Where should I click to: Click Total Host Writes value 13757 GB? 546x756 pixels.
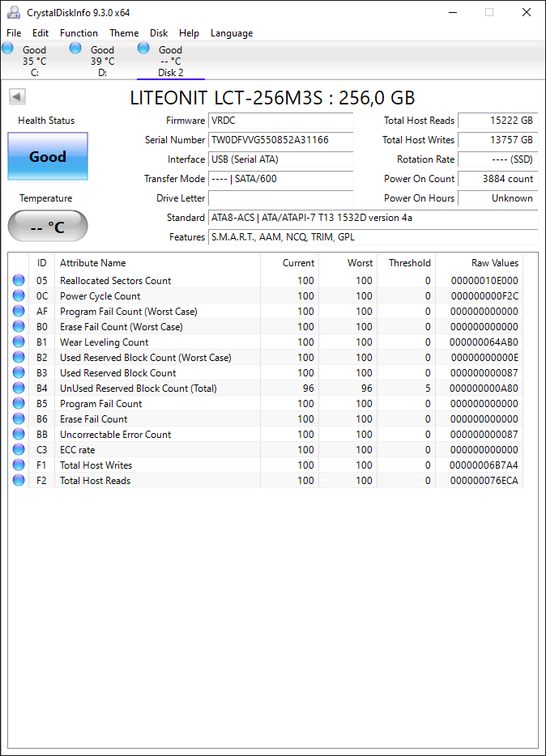point(497,140)
